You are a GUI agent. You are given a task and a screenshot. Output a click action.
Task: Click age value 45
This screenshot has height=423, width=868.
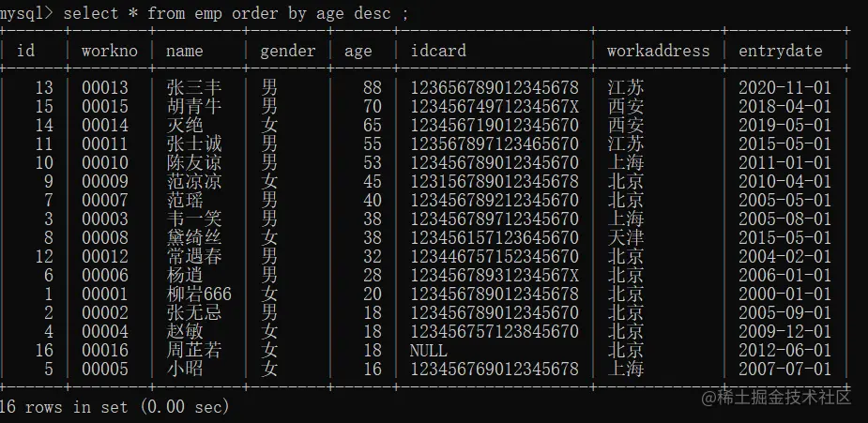pyautogui.click(x=373, y=181)
